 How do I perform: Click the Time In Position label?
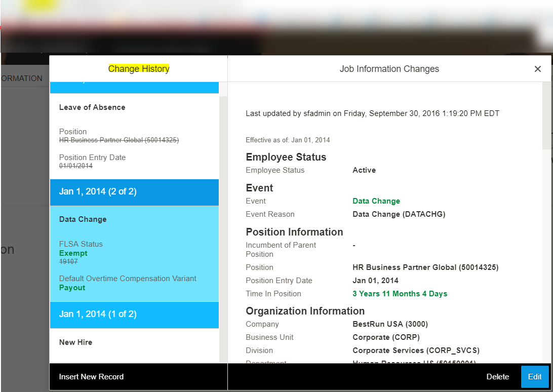point(273,294)
